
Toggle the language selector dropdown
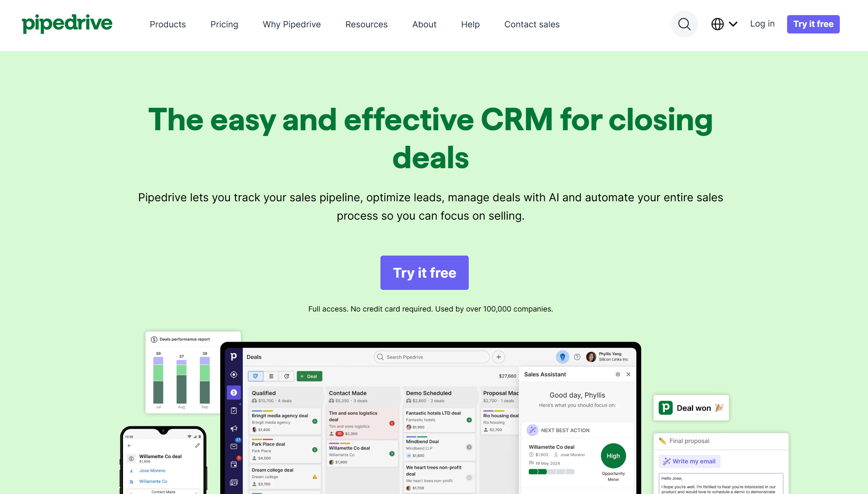(724, 24)
